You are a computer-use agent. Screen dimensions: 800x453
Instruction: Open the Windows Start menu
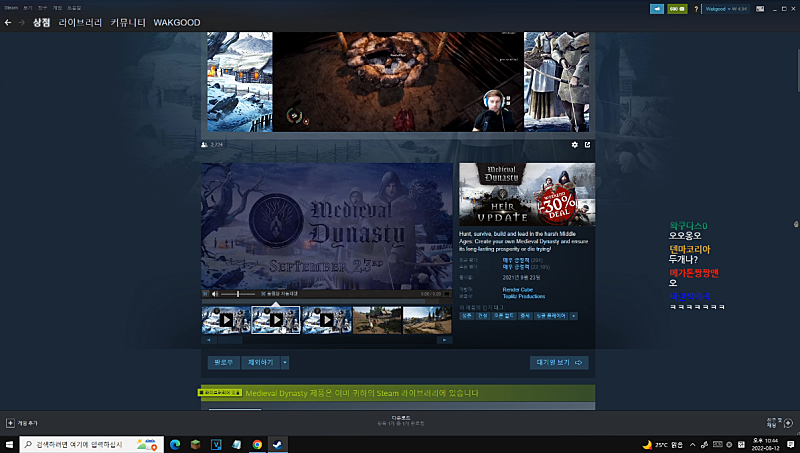(9, 445)
